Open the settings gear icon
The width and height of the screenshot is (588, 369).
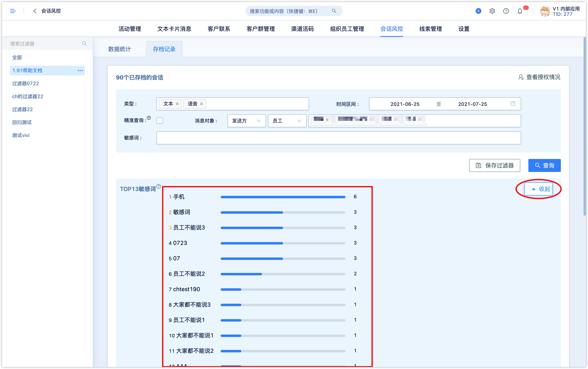(x=492, y=11)
